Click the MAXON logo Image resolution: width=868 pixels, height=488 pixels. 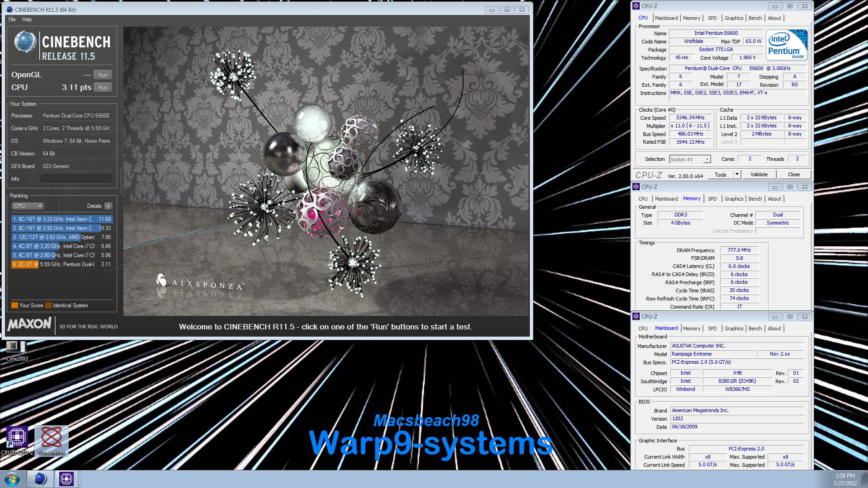click(x=29, y=324)
